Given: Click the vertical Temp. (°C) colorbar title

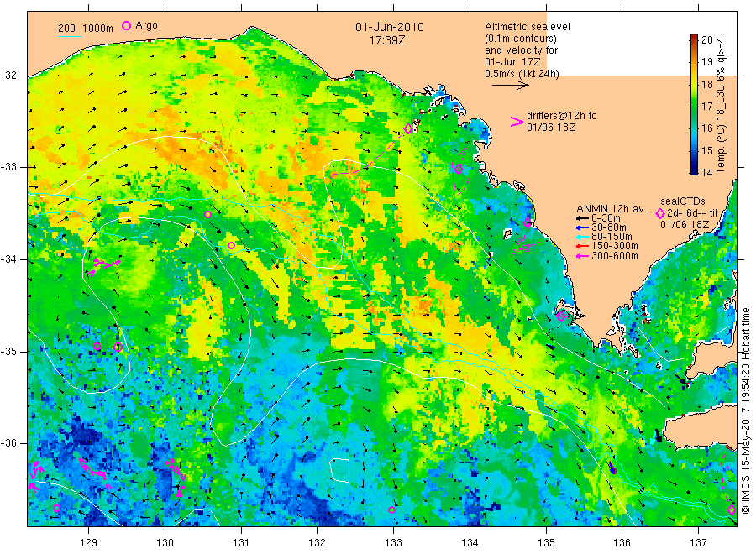Looking at the screenshot, I should (721, 105).
